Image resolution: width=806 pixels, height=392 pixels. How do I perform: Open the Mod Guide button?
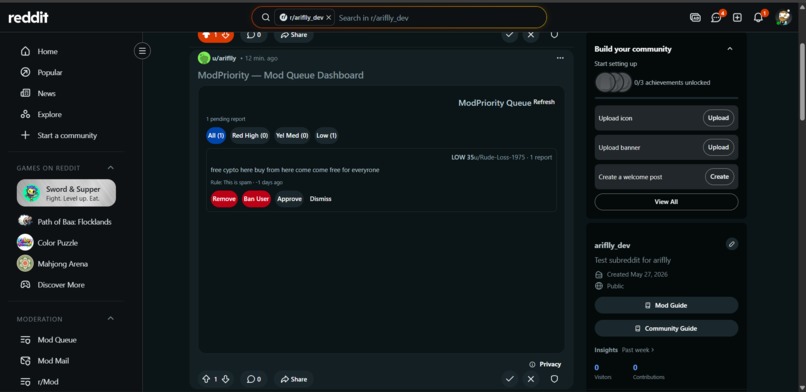point(666,305)
